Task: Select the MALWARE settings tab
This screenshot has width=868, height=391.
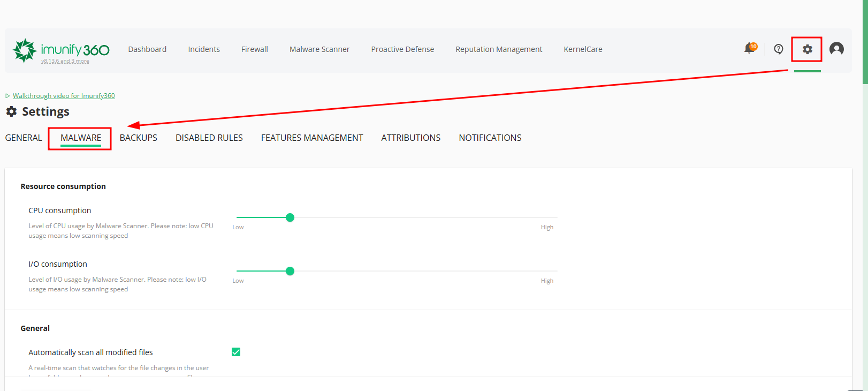Action: point(81,138)
